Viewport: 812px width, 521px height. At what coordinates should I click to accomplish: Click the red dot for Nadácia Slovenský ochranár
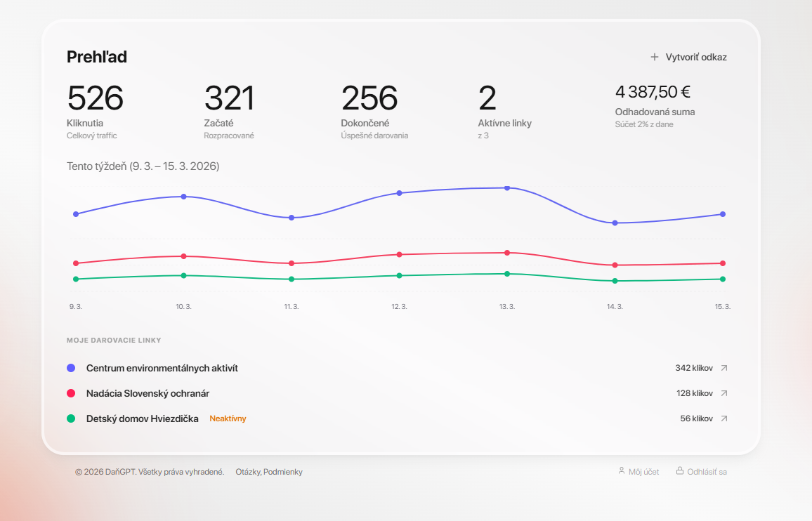pos(71,393)
